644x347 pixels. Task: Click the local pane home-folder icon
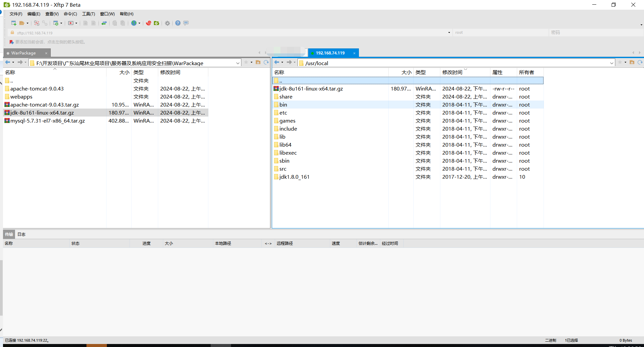(258, 62)
